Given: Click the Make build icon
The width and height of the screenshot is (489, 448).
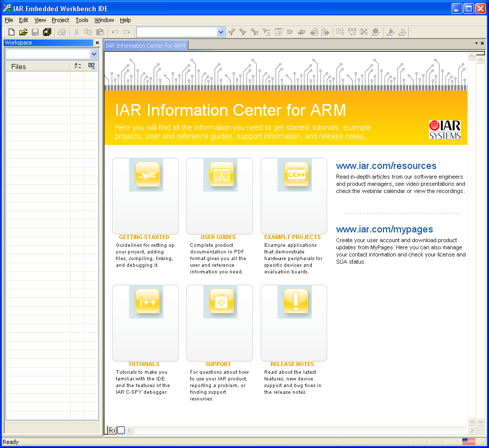Looking at the screenshot, I should click(x=352, y=32).
